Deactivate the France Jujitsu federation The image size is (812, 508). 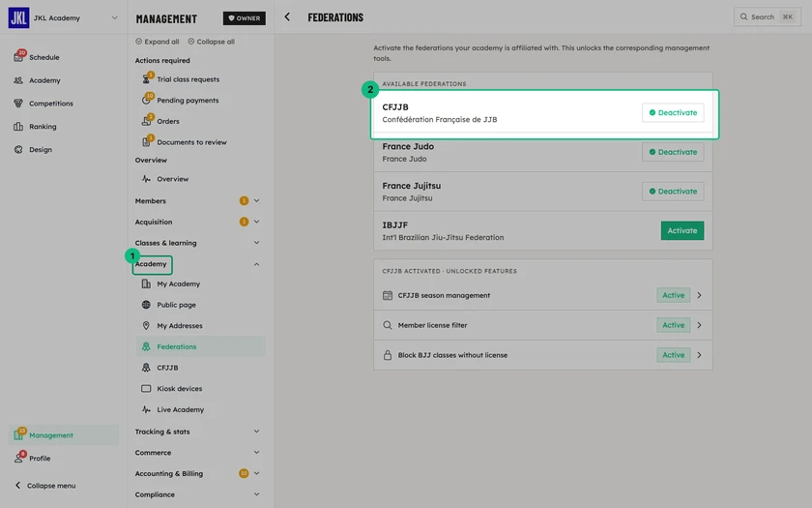point(673,192)
